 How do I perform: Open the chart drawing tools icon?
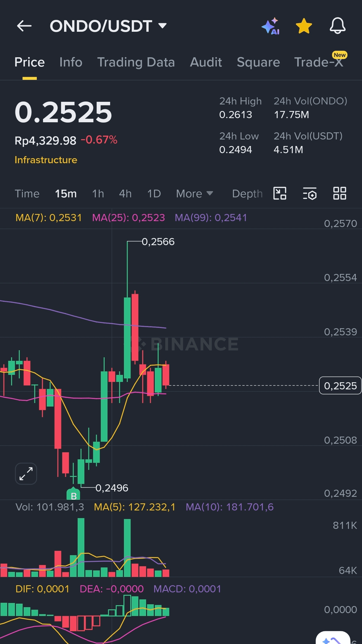click(x=280, y=193)
